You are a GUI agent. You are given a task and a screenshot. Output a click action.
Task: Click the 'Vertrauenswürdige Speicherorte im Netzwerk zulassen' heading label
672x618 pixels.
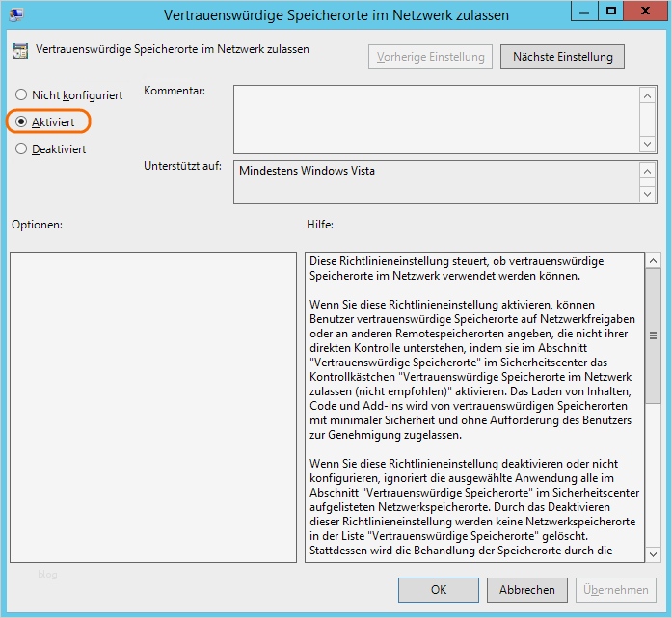tap(173, 49)
